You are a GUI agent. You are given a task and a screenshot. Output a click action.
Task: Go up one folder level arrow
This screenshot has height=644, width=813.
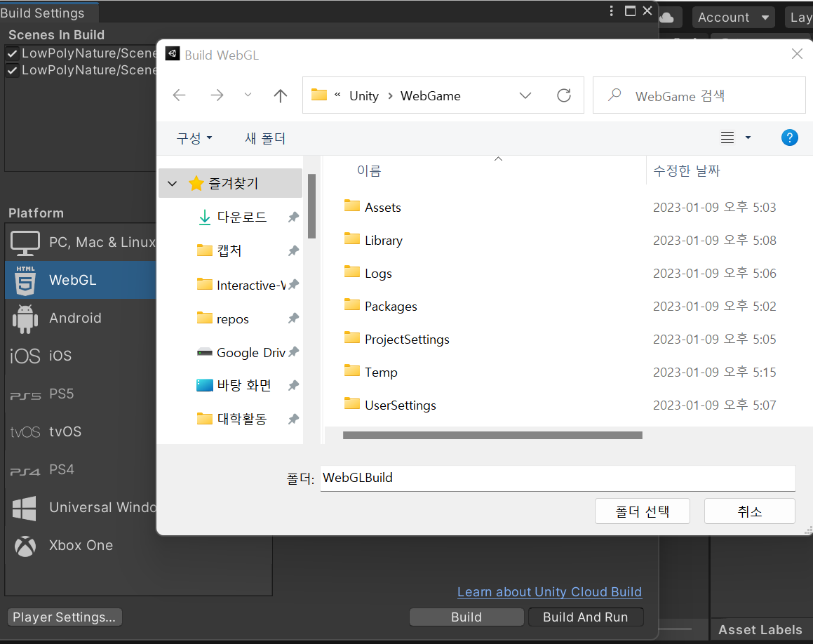(281, 95)
